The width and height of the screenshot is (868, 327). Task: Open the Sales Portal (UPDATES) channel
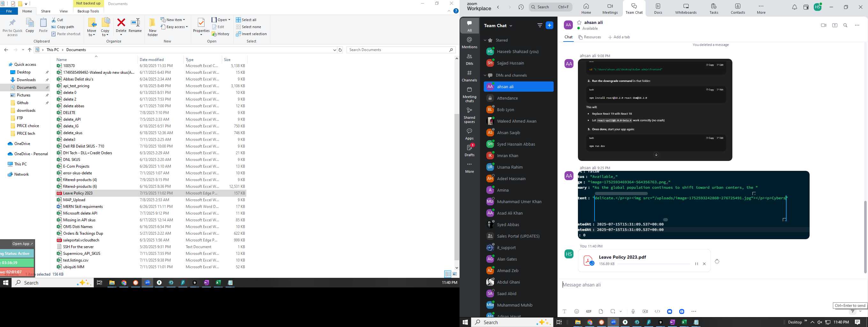(518, 236)
